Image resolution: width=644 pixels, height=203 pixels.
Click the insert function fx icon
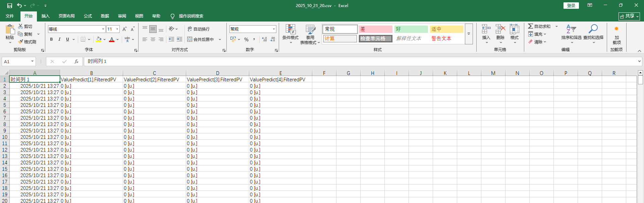(x=76, y=62)
